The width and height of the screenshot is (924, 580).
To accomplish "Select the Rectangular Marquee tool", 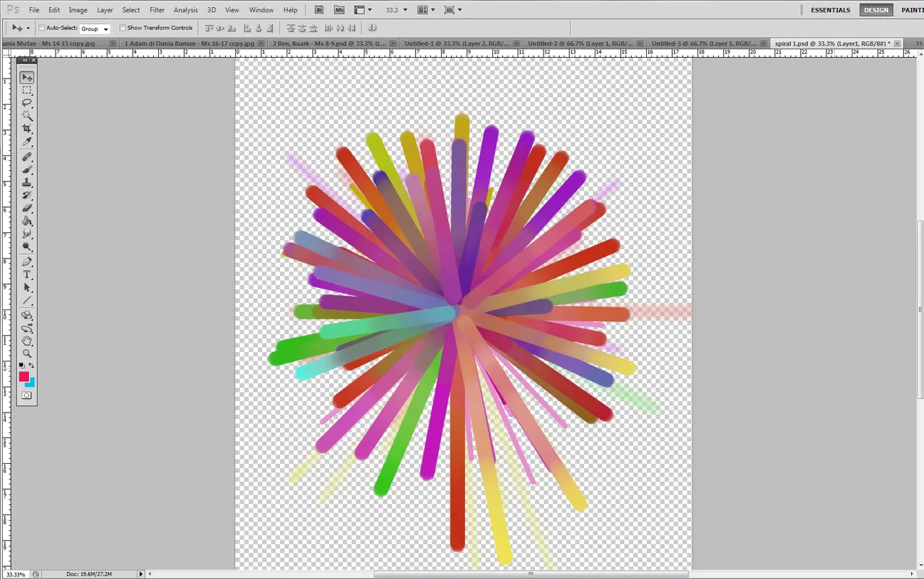I will click(27, 90).
